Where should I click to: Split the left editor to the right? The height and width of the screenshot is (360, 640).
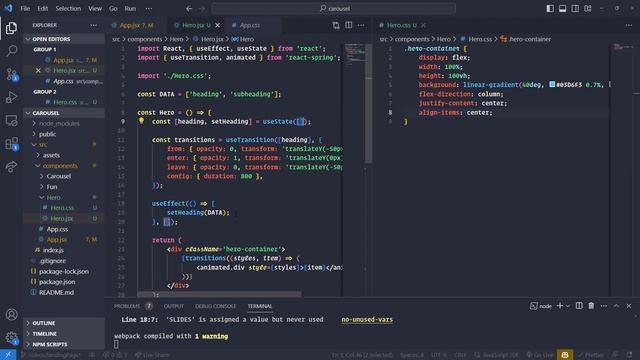pyautogui.click(x=349, y=25)
